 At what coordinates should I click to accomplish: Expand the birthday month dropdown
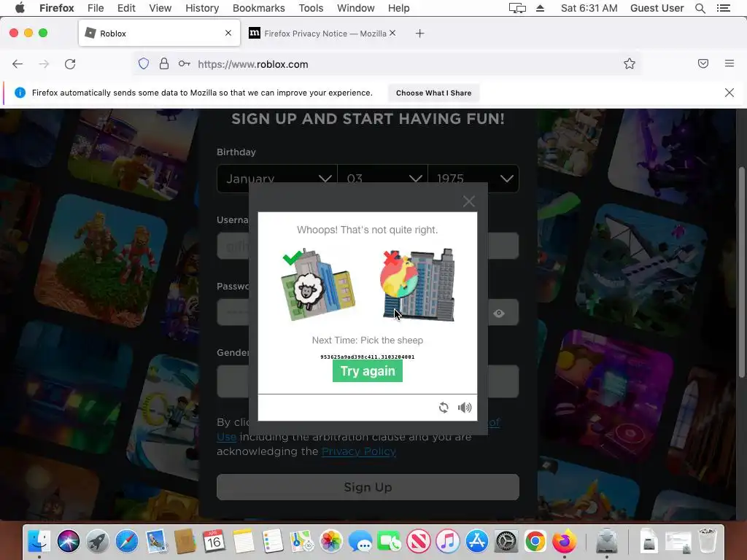276,179
